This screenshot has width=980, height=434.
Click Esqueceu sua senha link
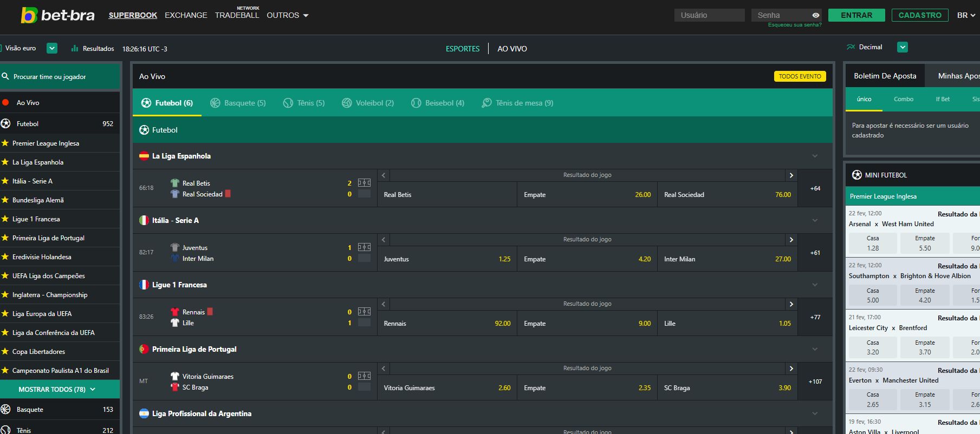click(795, 25)
